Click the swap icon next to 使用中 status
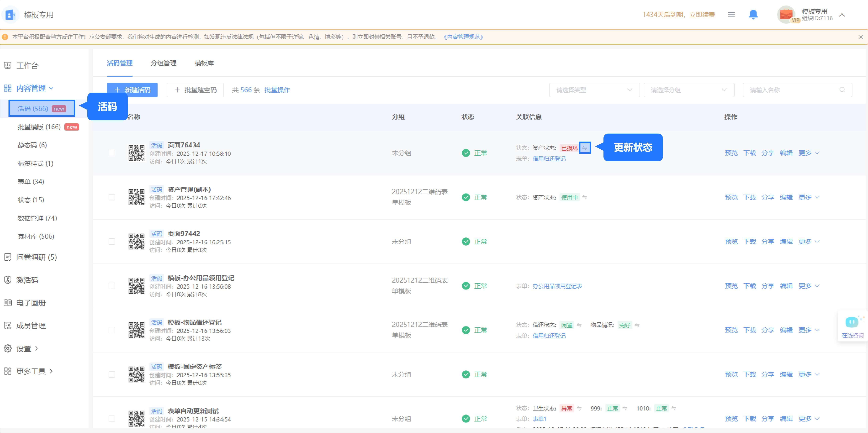Viewport: 868px width, 433px height. pos(585,197)
